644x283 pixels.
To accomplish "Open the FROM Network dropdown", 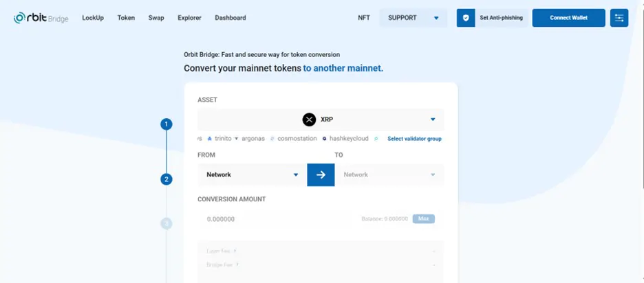I will [253, 174].
